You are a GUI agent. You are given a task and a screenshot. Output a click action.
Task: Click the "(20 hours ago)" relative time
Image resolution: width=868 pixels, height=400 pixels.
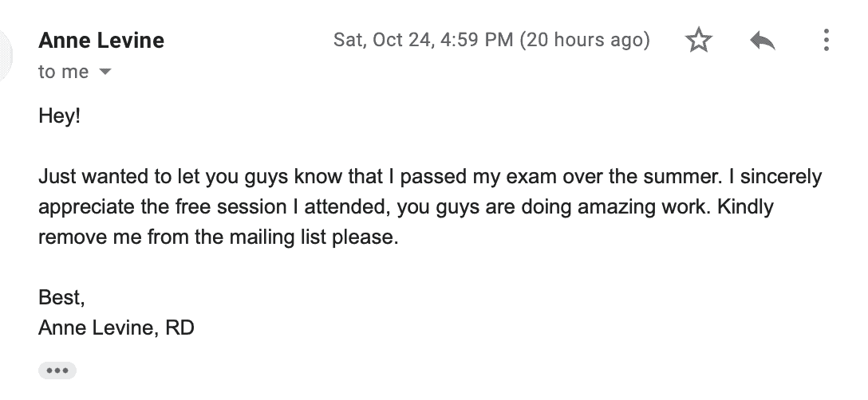click(585, 41)
